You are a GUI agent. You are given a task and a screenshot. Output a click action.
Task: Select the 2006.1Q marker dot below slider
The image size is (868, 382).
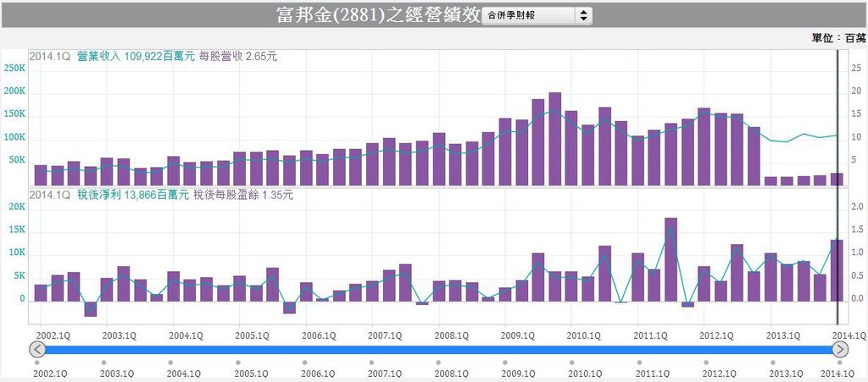[x=304, y=363]
